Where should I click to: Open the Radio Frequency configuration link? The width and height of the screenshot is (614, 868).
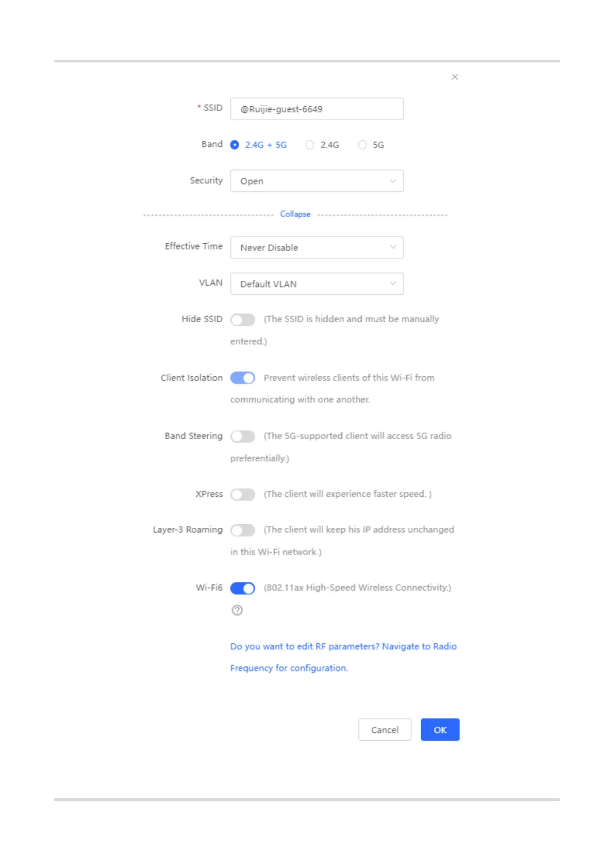point(343,657)
